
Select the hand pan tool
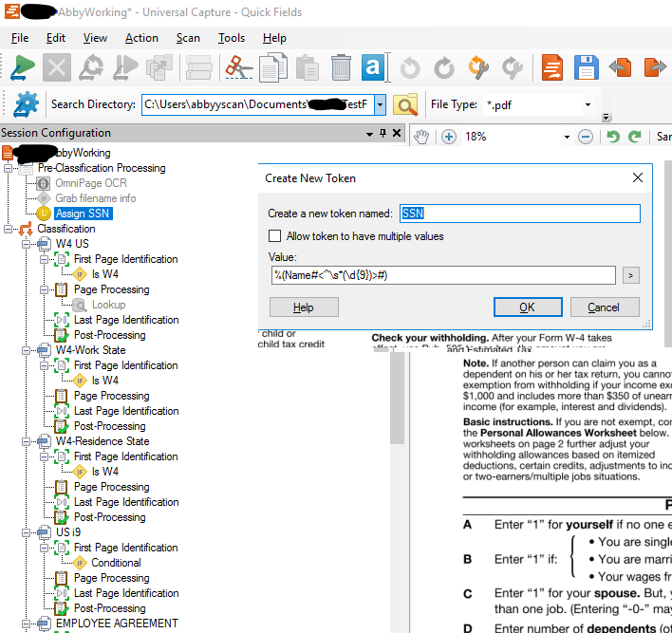[x=421, y=137]
